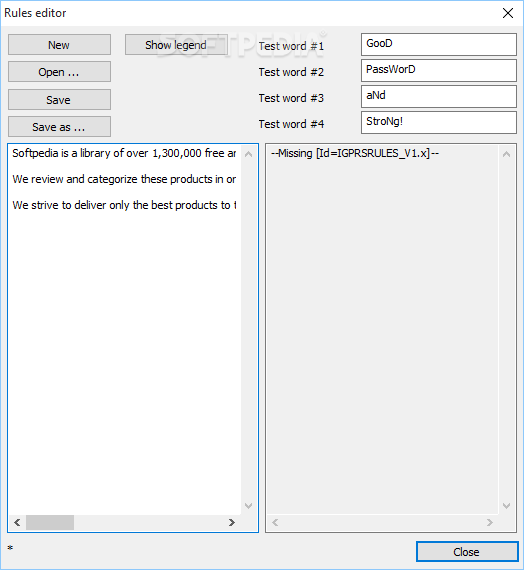Viewport: 524px width, 570px height.
Task: Show legend for the rules editor
Action: coord(176,45)
